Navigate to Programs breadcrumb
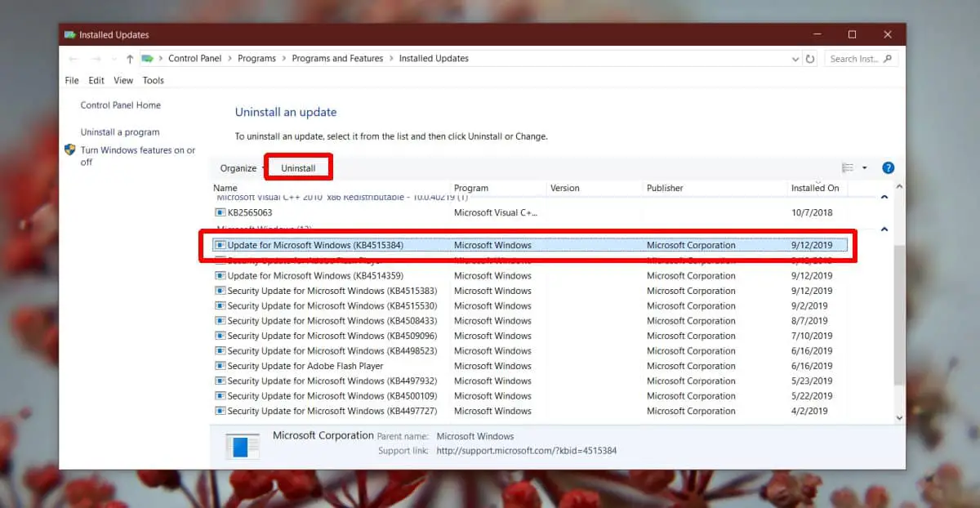 (x=257, y=59)
